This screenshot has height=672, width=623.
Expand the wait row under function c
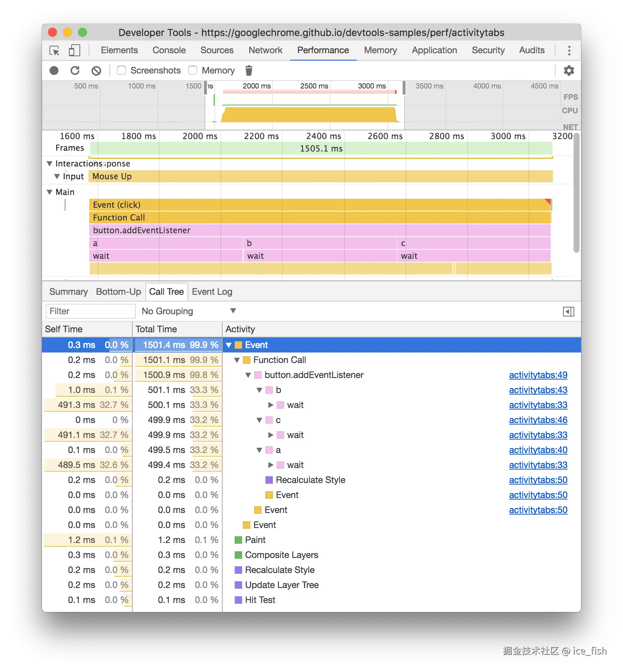pos(271,435)
